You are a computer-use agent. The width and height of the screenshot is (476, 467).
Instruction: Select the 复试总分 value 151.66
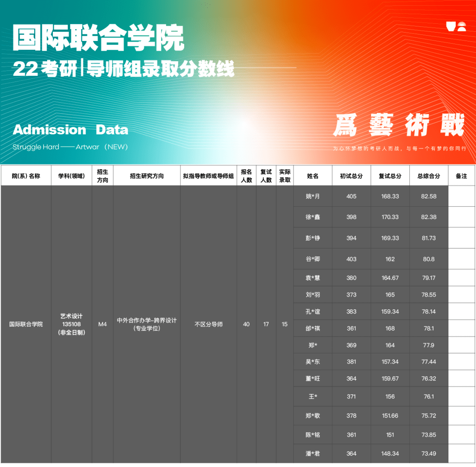click(x=390, y=416)
